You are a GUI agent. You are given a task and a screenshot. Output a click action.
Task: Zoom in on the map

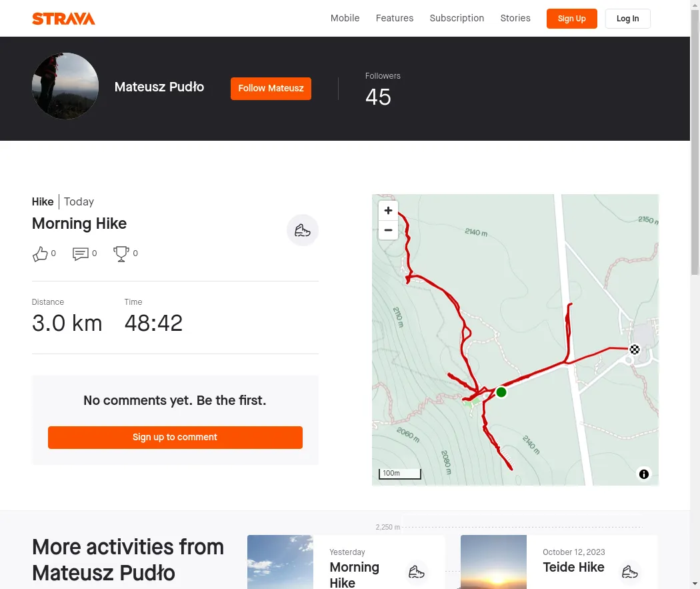(x=388, y=211)
